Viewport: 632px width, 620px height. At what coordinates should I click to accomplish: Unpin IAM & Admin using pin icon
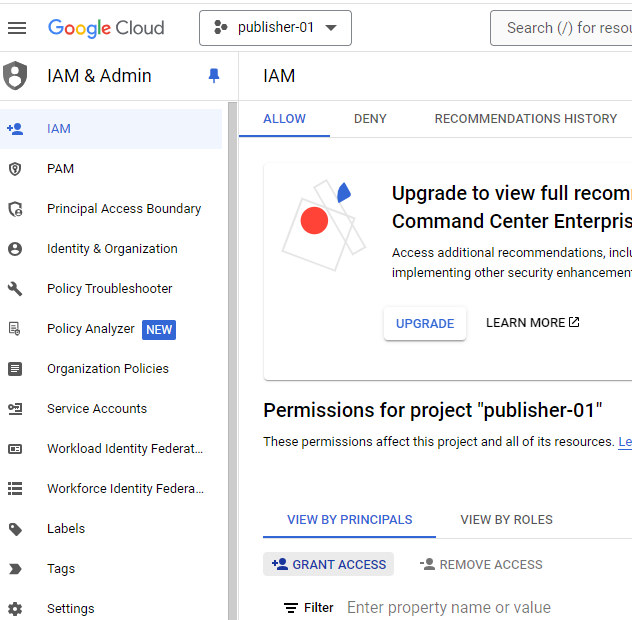pyautogui.click(x=214, y=75)
